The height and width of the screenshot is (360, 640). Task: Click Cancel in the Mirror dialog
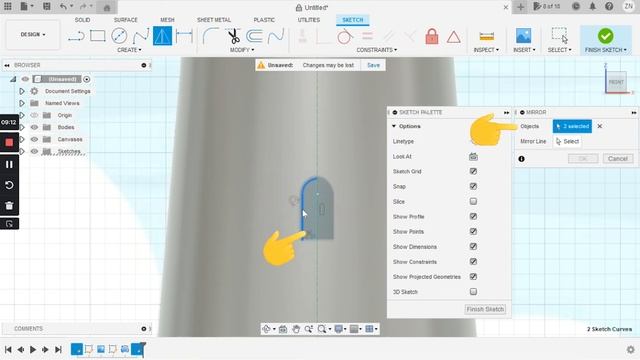pos(618,159)
